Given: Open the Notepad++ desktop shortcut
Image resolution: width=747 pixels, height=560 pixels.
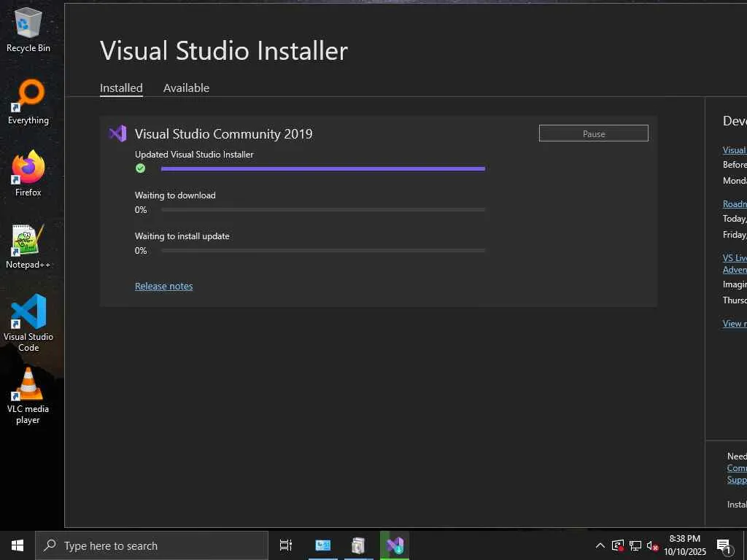Looking at the screenshot, I should (x=28, y=246).
